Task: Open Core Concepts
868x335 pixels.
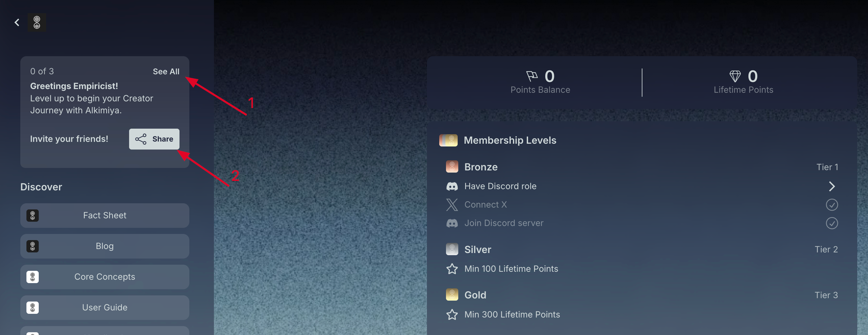Action: click(105, 277)
